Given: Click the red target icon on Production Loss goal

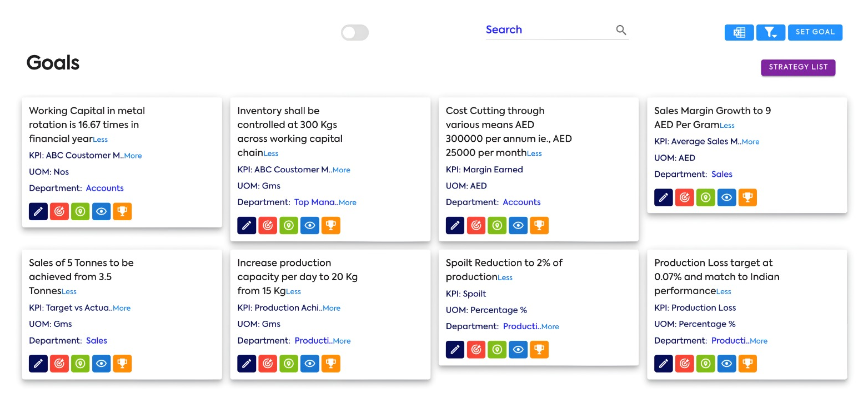Looking at the screenshot, I should point(685,364).
